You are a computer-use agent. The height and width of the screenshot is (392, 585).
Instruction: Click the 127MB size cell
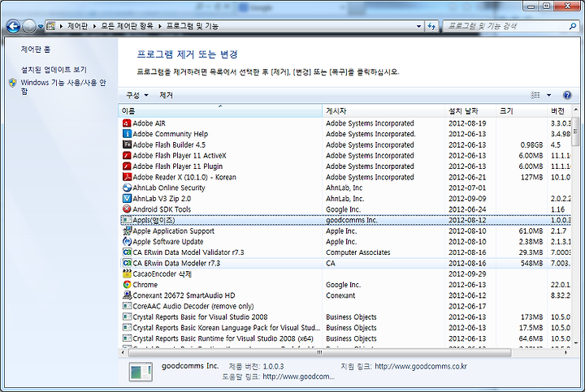(x=531, y=177)
